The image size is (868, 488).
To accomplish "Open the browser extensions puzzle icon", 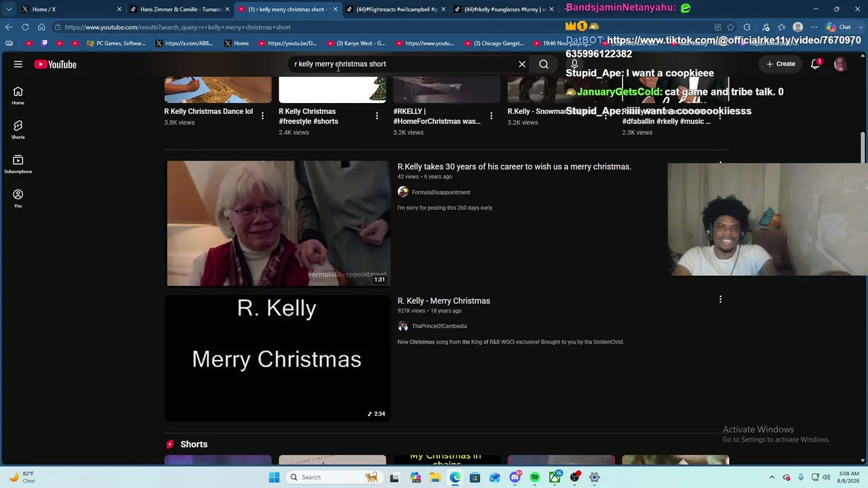I will tap(747, 27).
